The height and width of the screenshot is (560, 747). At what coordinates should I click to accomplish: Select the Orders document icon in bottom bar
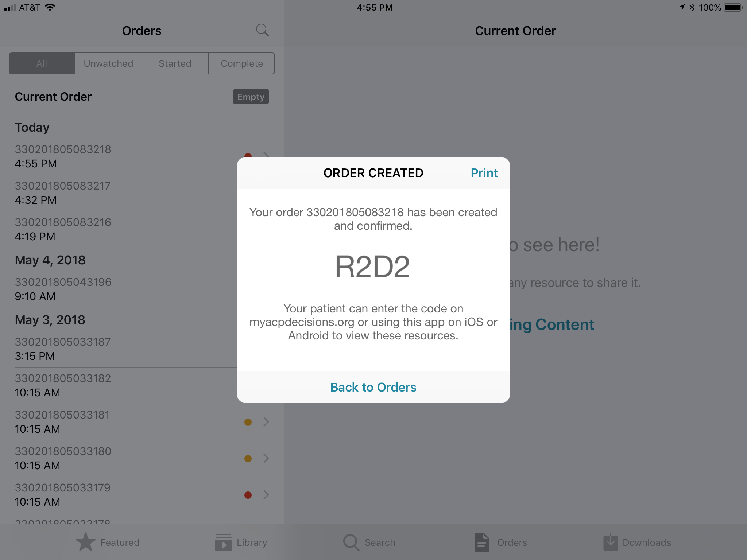tap(481, 542)
